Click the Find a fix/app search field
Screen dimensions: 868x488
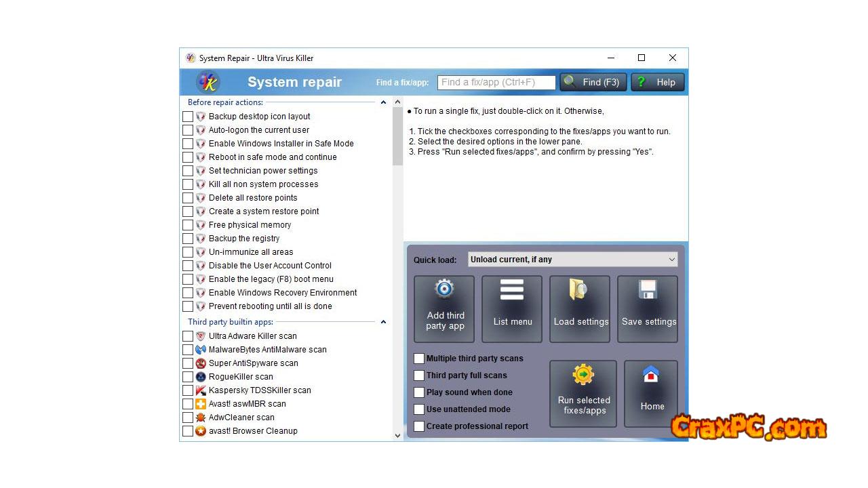point(496,82)
